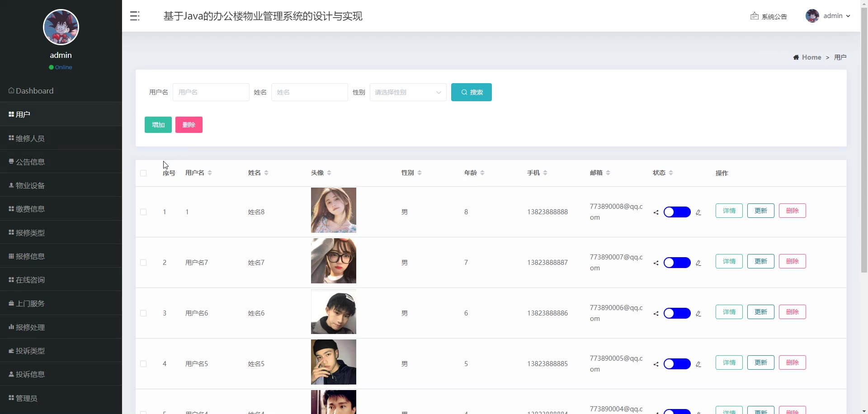This screenshot has width=868, height=414.
Task: Sort the table by the 状态 column arrows
Action: point(671,173)
